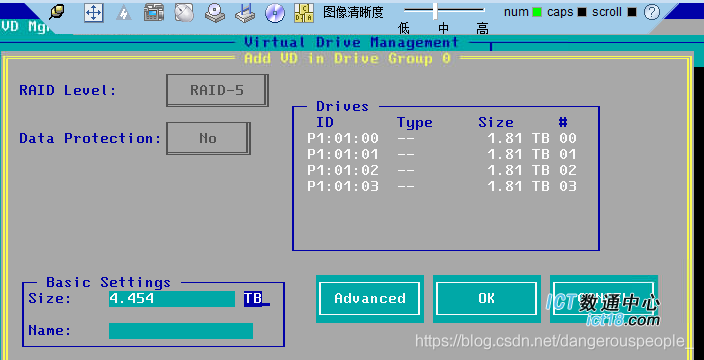704x360 pixels.
Task: Click the Data Protection: label
Action: [x=90, y=138]
